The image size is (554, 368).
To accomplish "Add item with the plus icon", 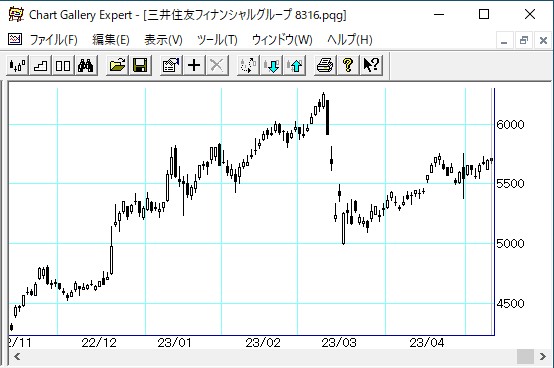I will 194,65.
